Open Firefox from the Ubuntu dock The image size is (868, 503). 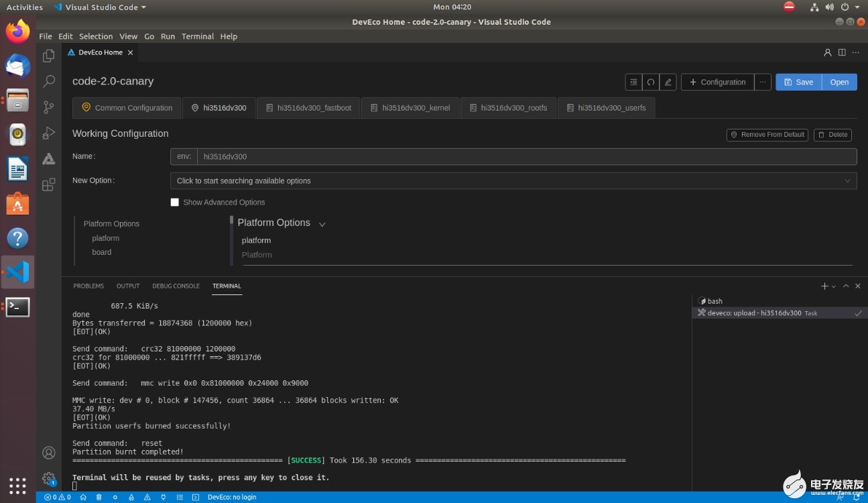(x=18, y=31)
